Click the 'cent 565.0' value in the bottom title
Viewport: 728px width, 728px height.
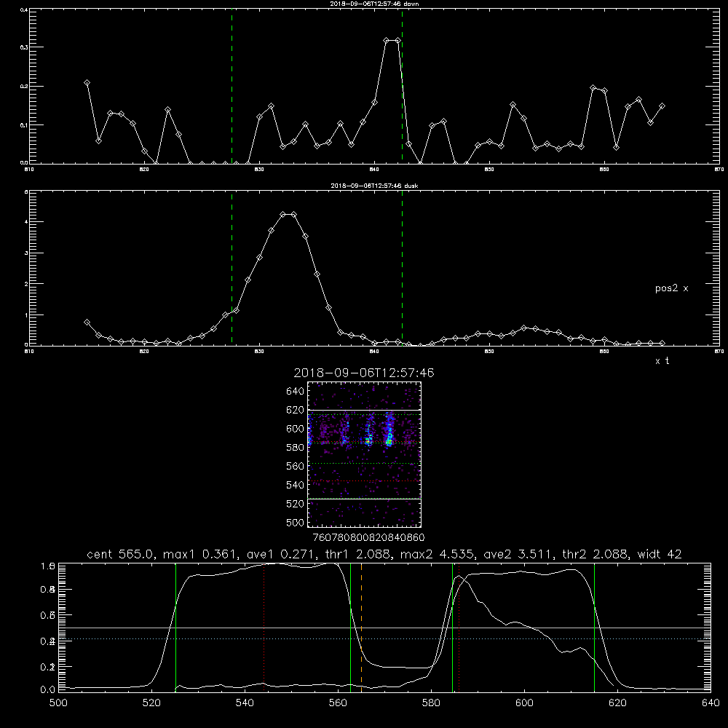click(120, 554)
